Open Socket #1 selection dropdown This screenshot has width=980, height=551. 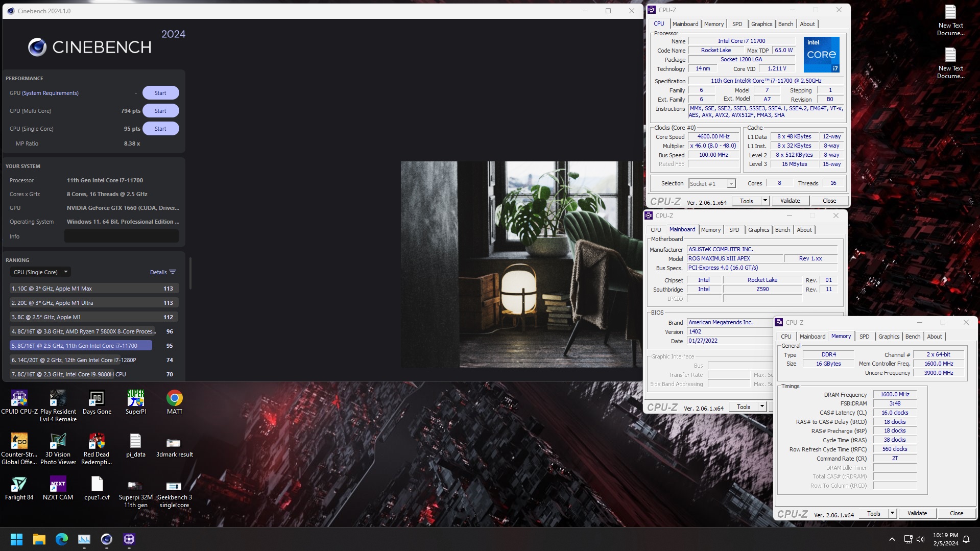coord(712,183)
